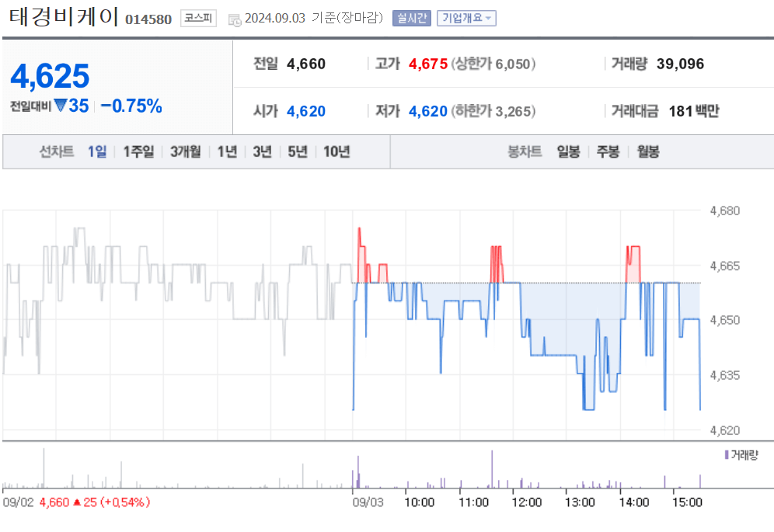Click the stock name 태경비케이
Screen dimensions: 774x532
[63, 17]
